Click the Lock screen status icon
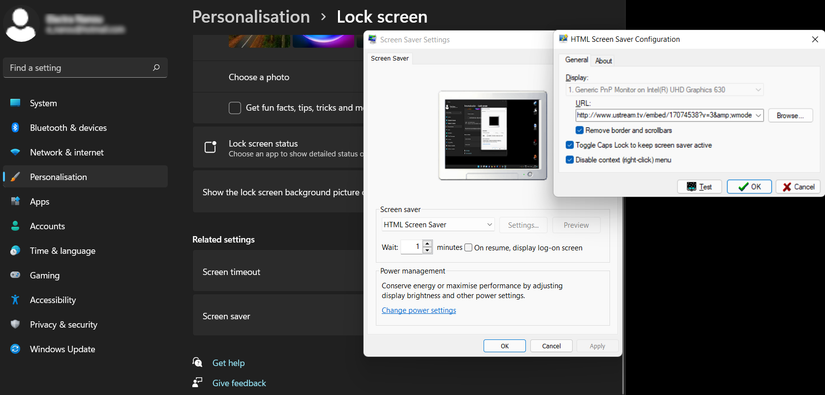The height and width of the screenshot is (395, 825). 210,148
